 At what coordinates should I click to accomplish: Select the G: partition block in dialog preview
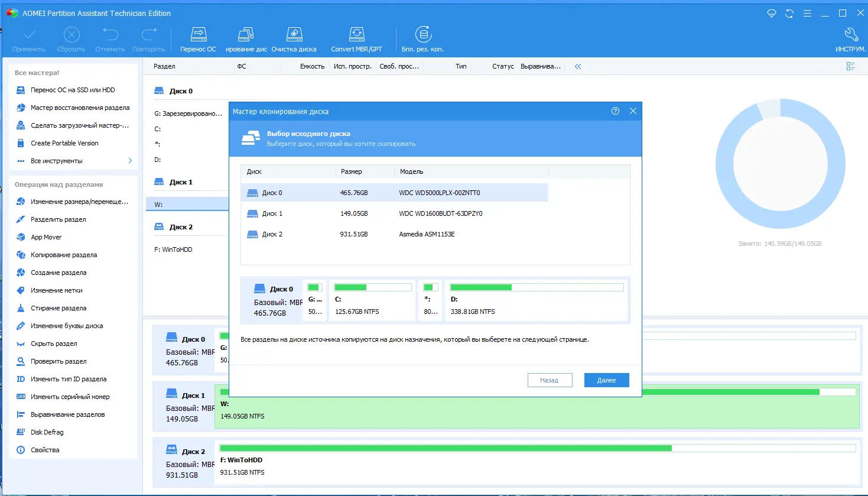coord(315,300)
